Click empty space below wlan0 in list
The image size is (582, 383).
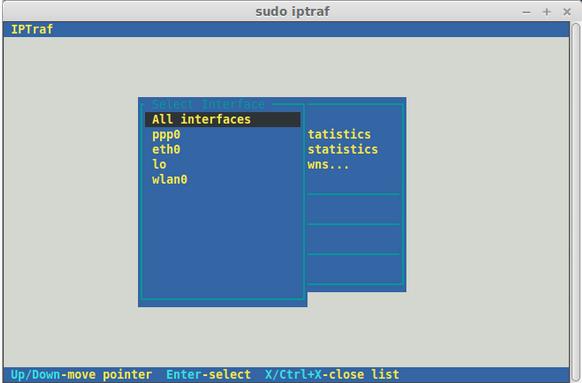[223, 241]
